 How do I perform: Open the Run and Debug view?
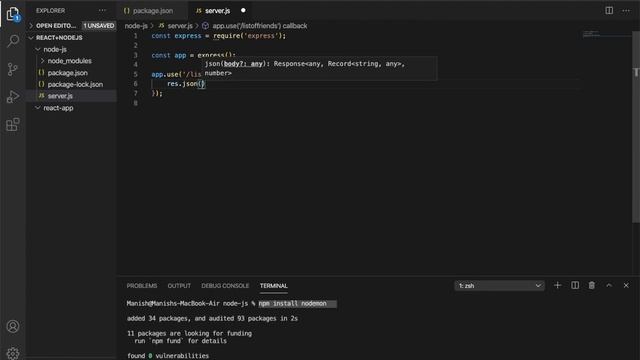(13, 97)
